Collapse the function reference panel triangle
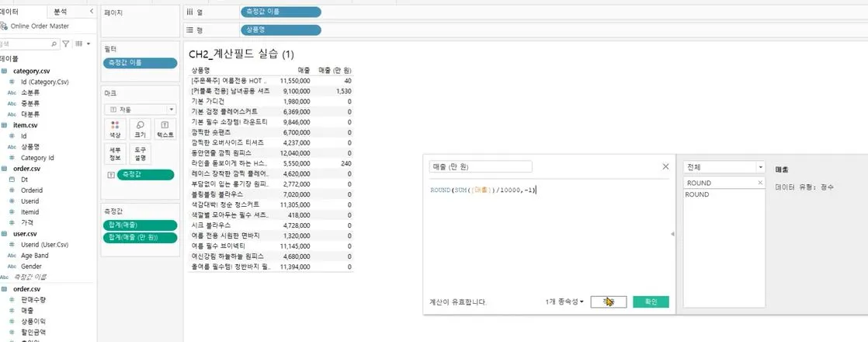Image resolution: width=868 pixels, height=342 pixels. tap(672, 235)
